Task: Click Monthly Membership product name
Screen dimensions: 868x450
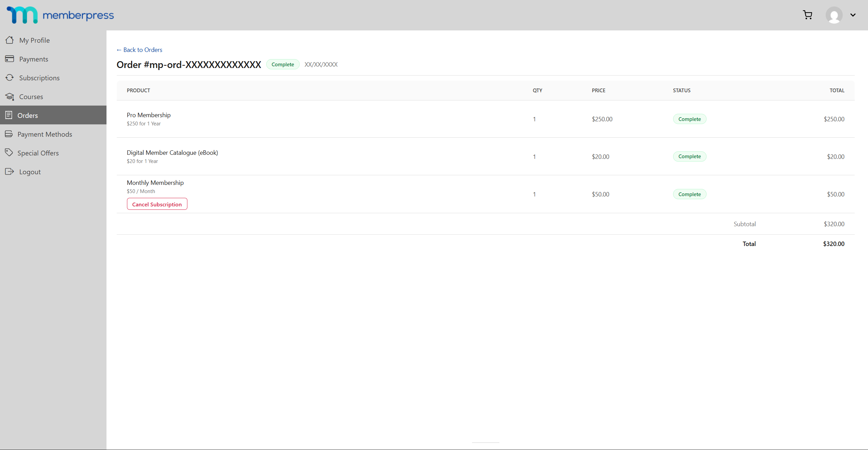Action: [155, 182]
